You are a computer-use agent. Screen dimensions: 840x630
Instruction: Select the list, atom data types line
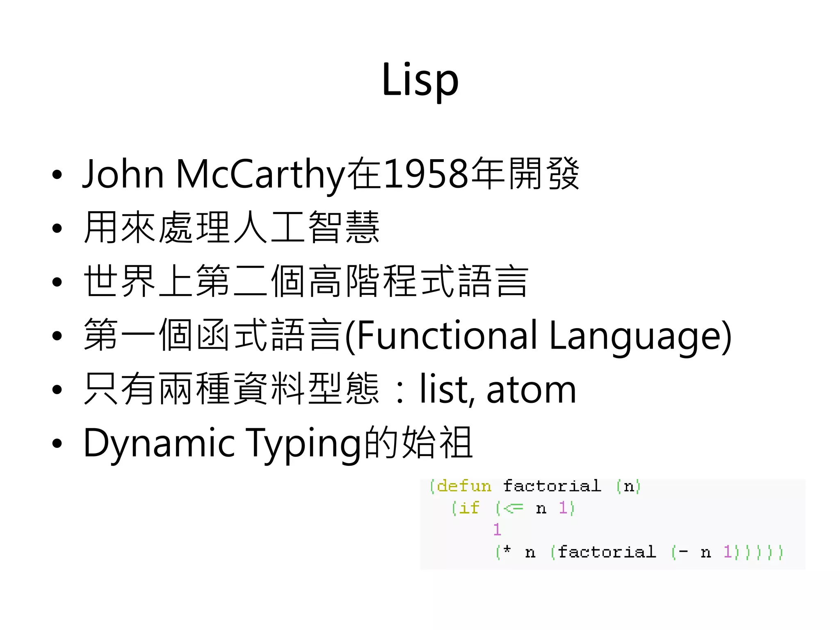point(330,389)
